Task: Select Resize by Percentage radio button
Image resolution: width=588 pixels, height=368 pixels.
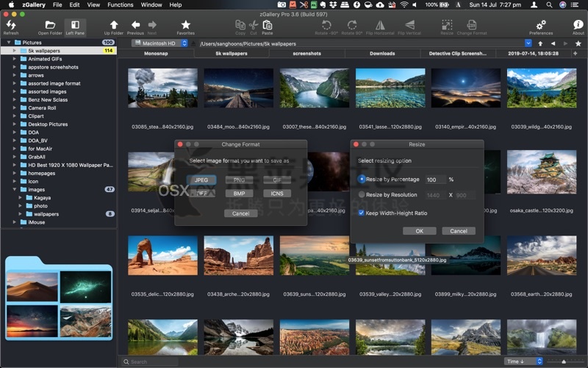Action: point(362,180)
